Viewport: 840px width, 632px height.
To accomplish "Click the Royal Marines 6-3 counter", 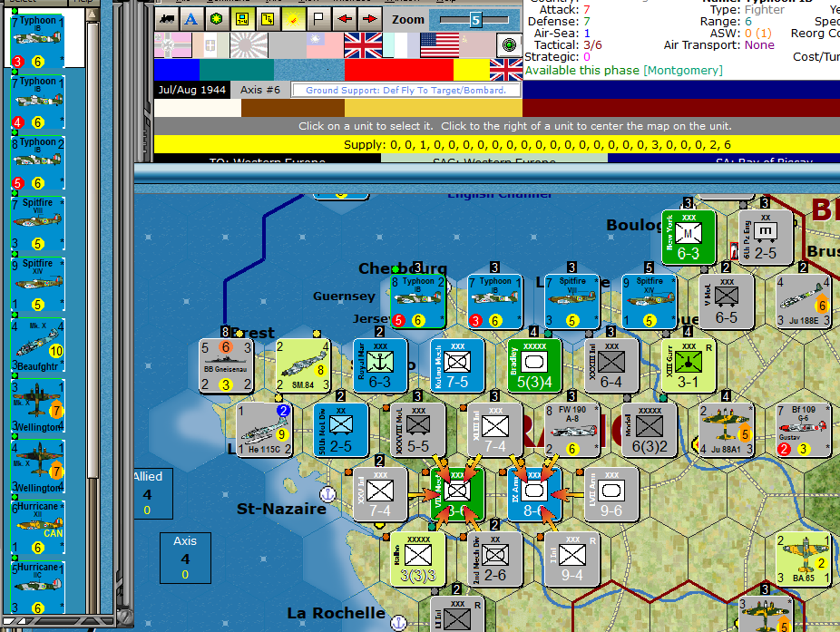I will coord(380,366).
